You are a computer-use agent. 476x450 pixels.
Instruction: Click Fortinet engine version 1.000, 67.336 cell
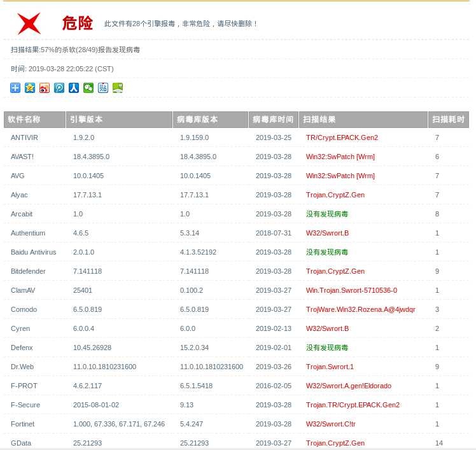(119, 425)
